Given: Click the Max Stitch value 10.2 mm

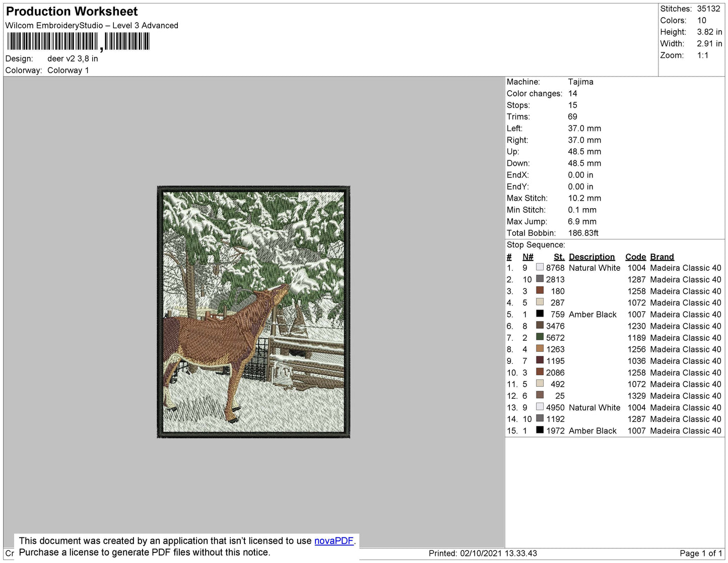Looking at the screenshot, I should pyautogui.click(x=584, y=199).
